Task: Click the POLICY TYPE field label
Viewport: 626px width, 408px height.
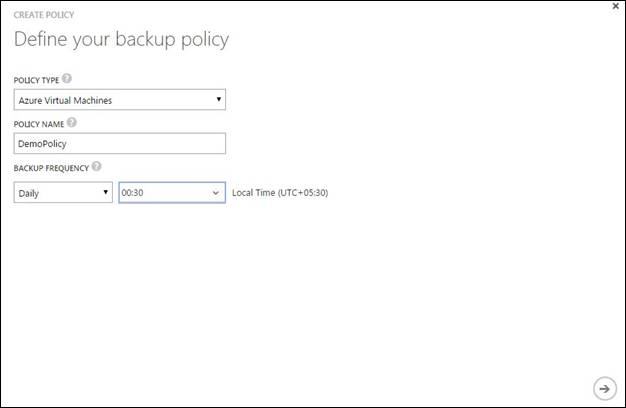Action: tap(36, 80)
